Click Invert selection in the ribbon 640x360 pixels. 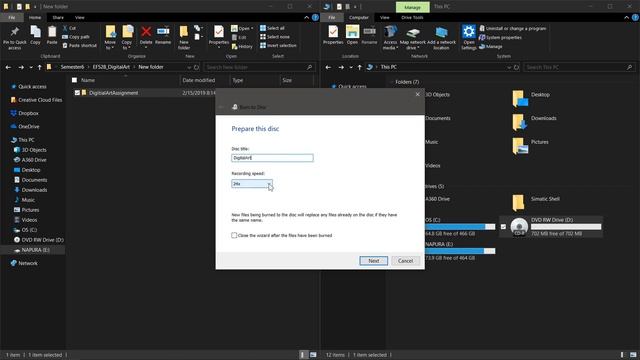278,45
